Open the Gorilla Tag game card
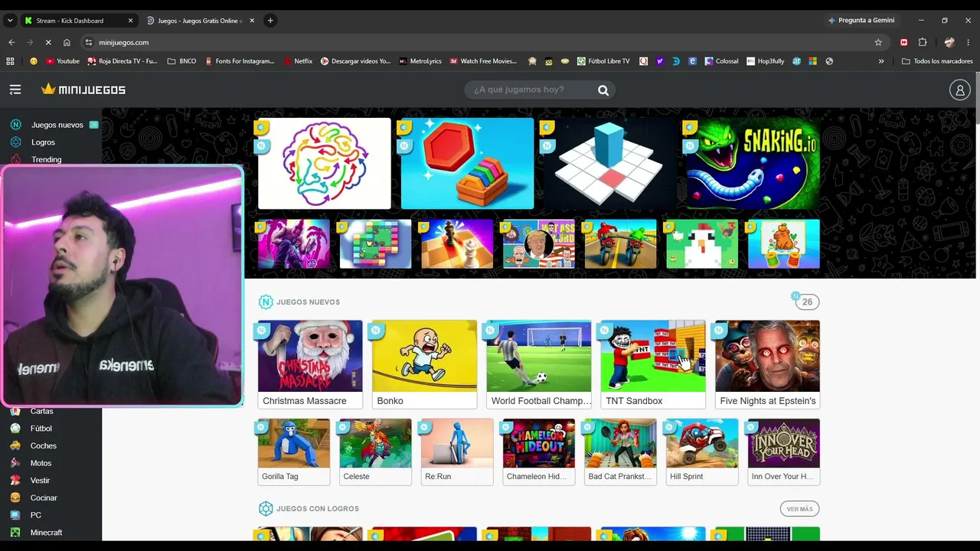 (x=294, y=452)
